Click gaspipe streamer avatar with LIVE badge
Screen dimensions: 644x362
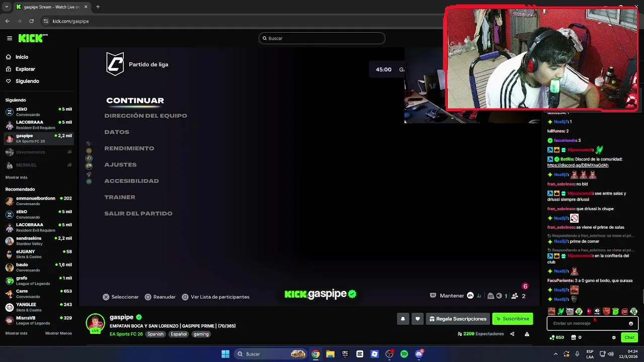[x=95, y=323]
